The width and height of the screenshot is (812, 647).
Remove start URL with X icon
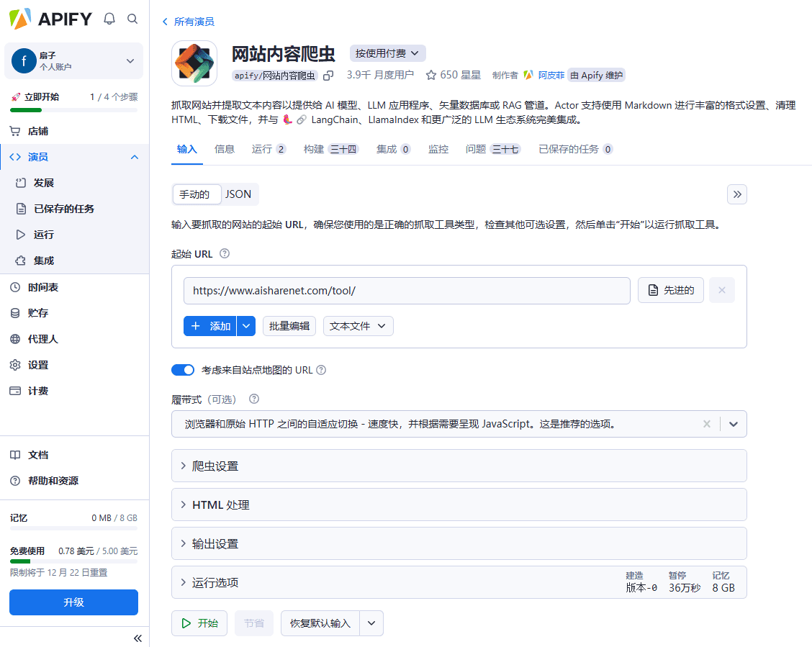tap(721, 290)
